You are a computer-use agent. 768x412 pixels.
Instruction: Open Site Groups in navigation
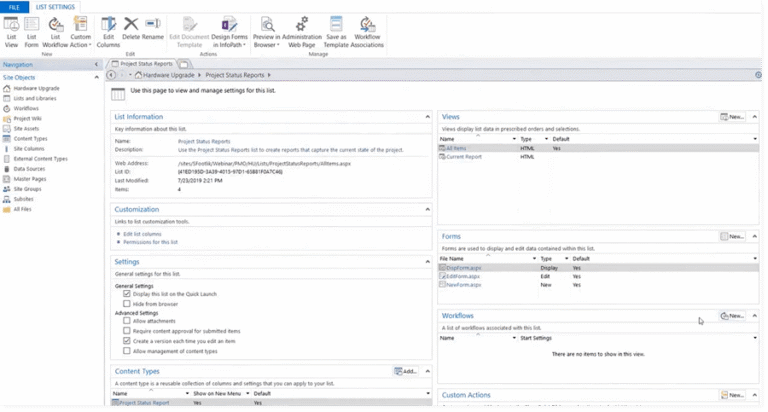pos(27,189)
